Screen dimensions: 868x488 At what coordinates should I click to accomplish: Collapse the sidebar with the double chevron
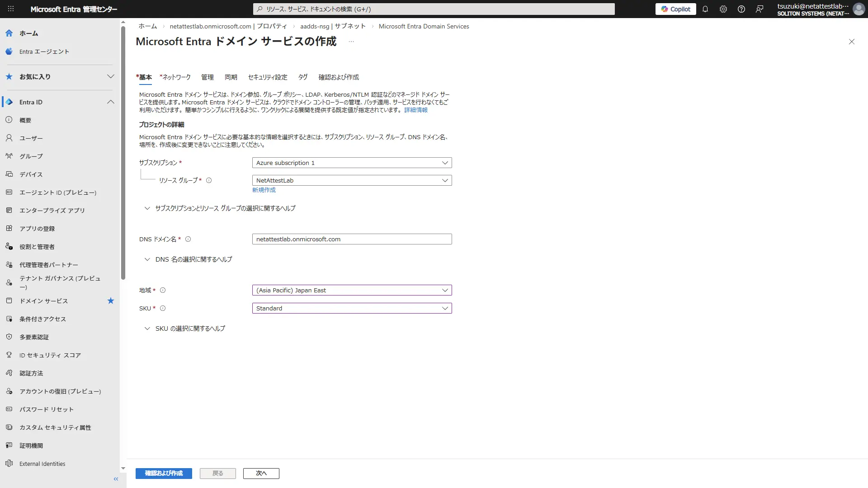click(x=116, y=479)
